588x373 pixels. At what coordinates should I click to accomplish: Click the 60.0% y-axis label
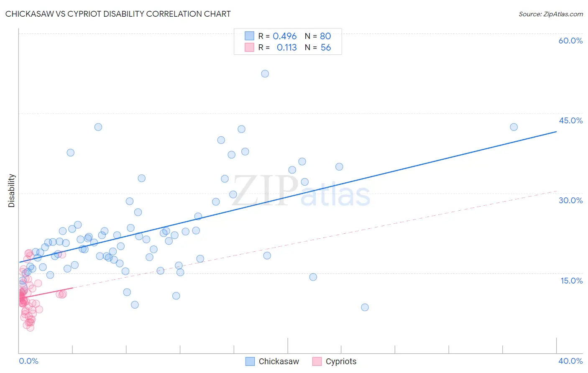coord(570,41)
